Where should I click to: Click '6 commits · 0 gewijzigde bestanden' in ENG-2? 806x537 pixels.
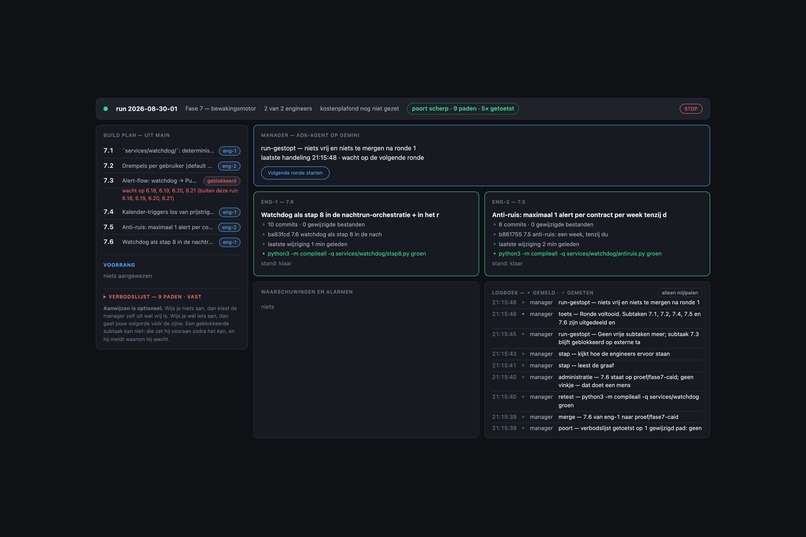546,225
